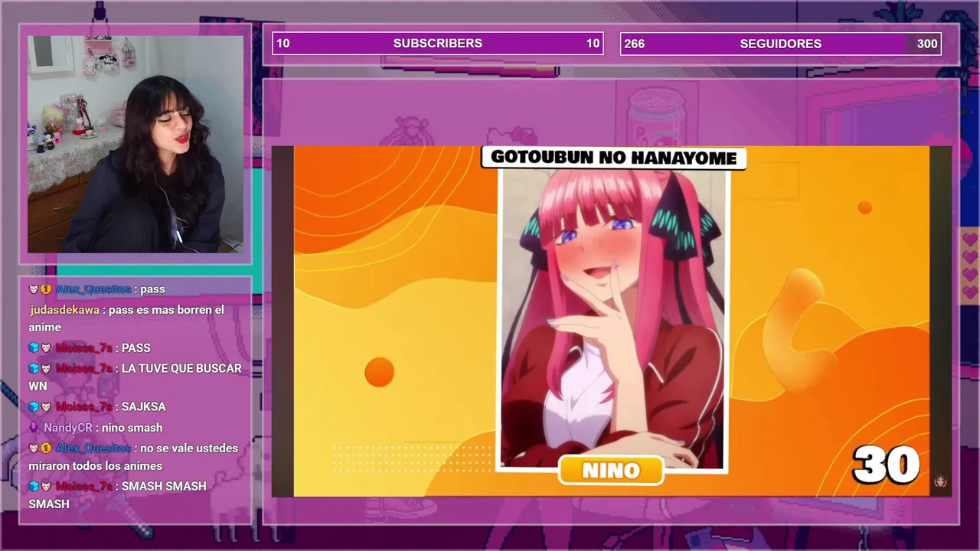Viewport: 980px width, 551px height.
Task: Open Alex_Quesitos username on the "pass" message
Action: tap(93, 289)
